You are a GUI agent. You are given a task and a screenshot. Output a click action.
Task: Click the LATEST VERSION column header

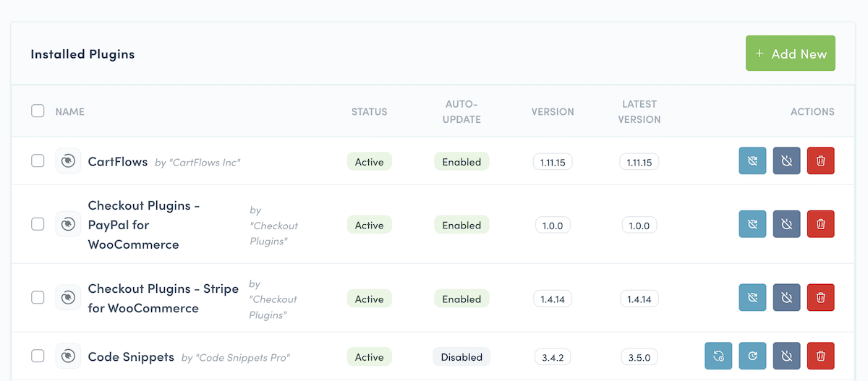[639, 111]
